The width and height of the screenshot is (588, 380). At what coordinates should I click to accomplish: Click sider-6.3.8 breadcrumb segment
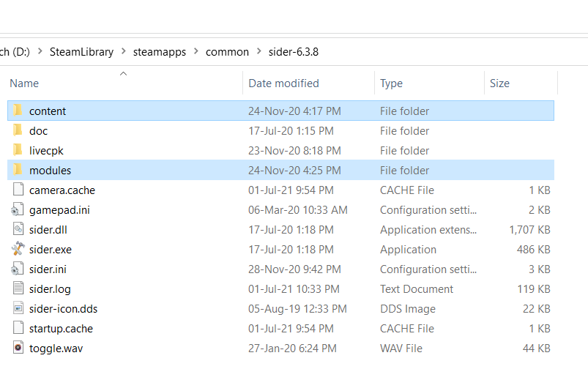click(x=294, y=52)
